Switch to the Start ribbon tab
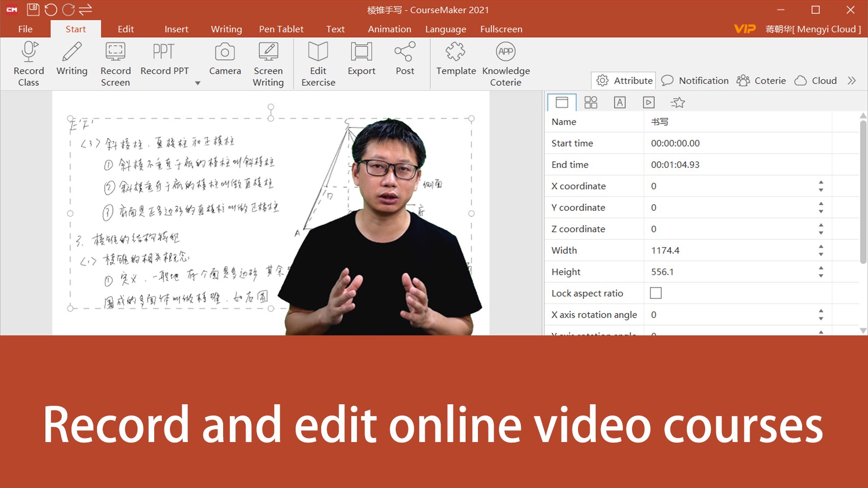This screenshot has height=488, width=868. [x=76, y=29]
